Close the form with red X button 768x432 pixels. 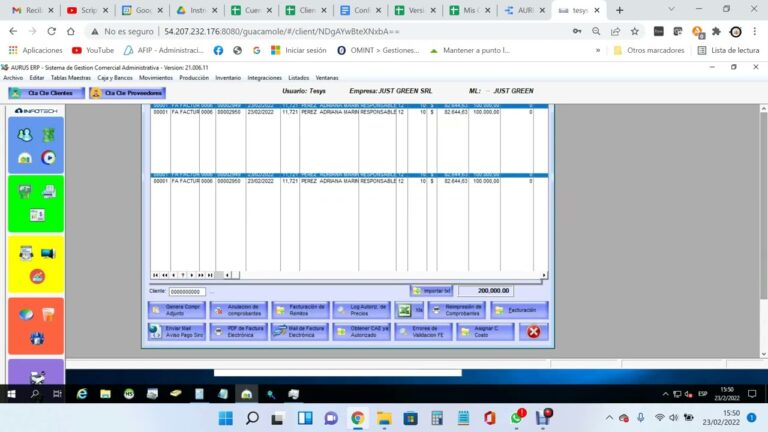click(533, 332)
